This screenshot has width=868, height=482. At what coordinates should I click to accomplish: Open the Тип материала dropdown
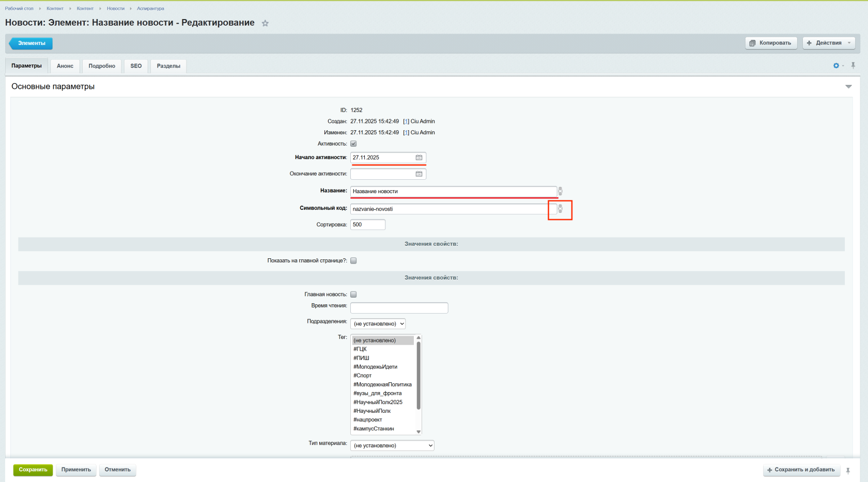pyautogui.click(x=392, y=445)
